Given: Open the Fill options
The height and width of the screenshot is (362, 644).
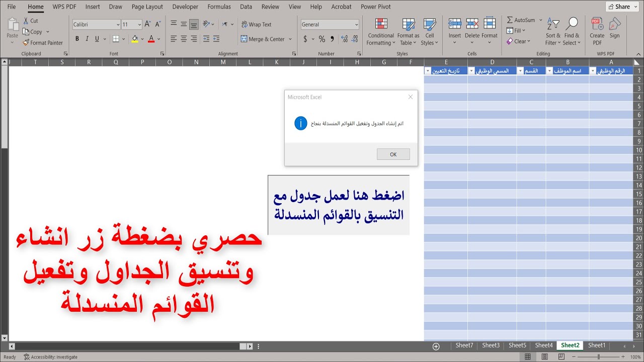Looking at the screenshot, I should click(516, 31).
